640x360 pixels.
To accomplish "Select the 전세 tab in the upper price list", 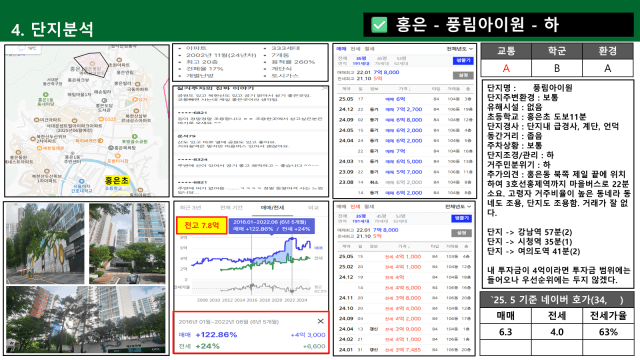I will click(355, 49).
